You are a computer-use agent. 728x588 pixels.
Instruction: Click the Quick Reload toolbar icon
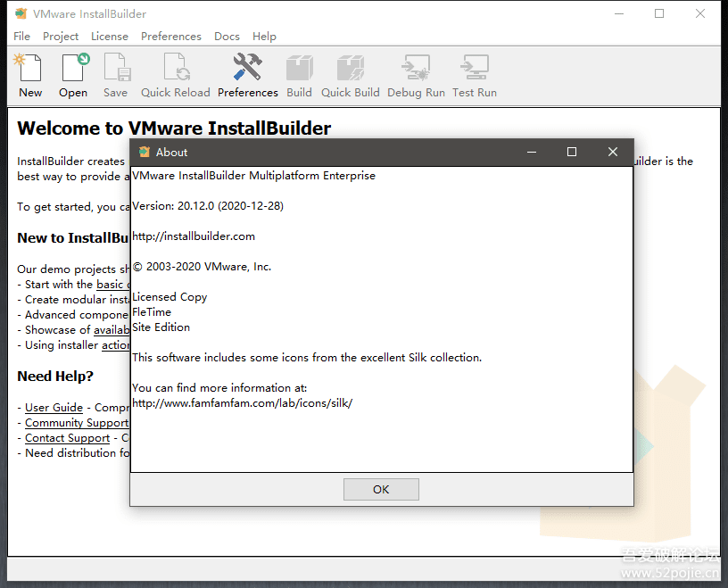click(x=176, y=75)
